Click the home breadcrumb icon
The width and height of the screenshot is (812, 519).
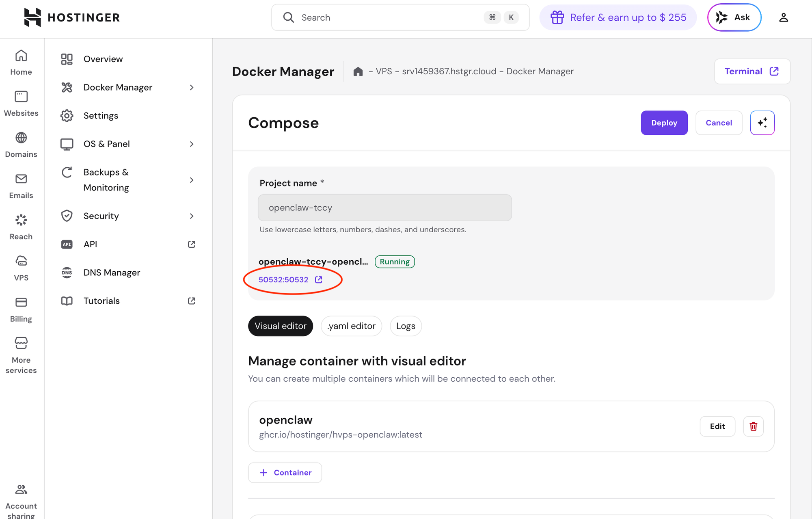click(358, 71)
